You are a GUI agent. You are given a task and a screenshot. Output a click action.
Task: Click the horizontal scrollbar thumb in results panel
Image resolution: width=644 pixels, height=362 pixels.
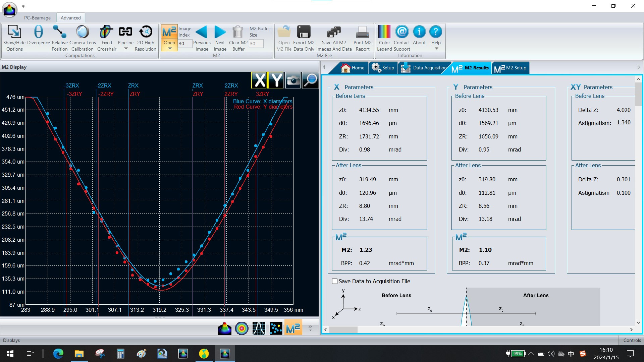pos(343,330)
